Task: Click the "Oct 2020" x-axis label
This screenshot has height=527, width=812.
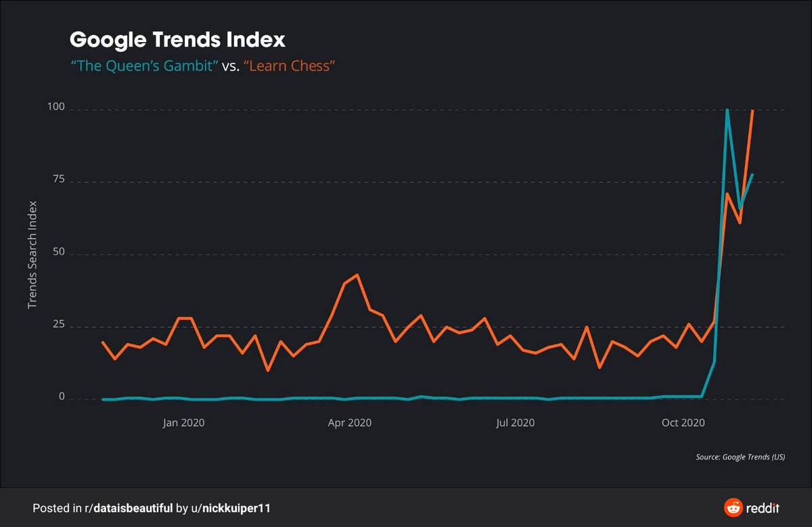Action: pyautogui.click(x=683, y=423)
